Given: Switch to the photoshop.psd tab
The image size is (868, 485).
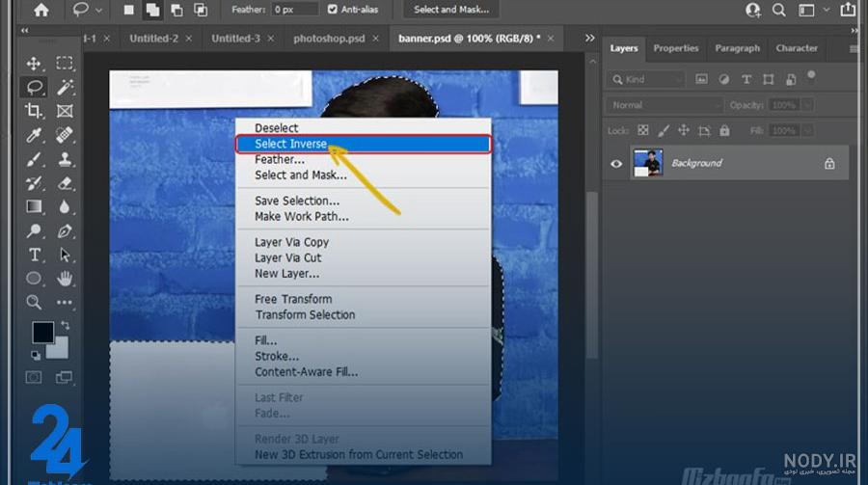Looking at the screenshot, I should 329,39.
